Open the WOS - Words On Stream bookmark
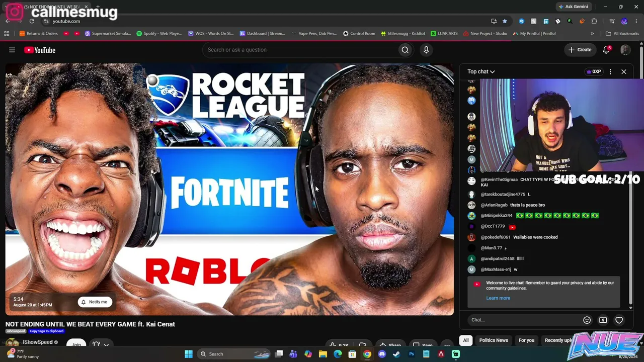This screenshot has width=644, height=362. (211, 34)
